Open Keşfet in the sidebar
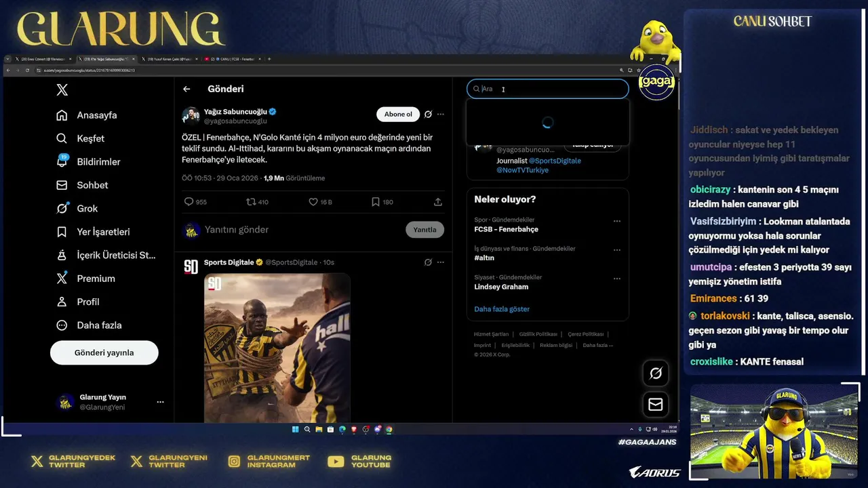The width and height of the screenshot is (868, 488). [x=81, y=138]
